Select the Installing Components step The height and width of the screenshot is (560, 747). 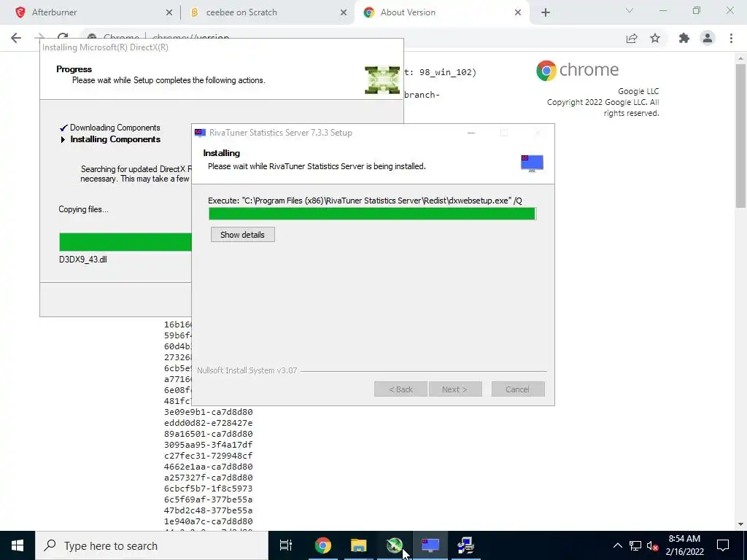pyautogui.click(x=115, y=139)
